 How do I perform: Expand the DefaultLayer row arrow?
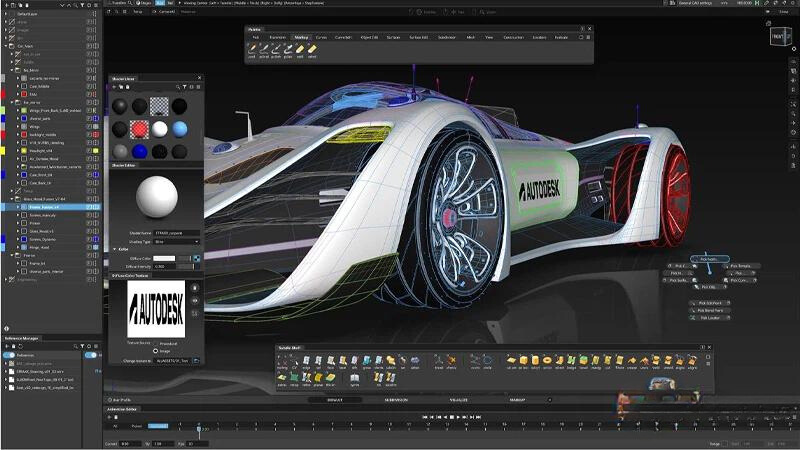6,14
